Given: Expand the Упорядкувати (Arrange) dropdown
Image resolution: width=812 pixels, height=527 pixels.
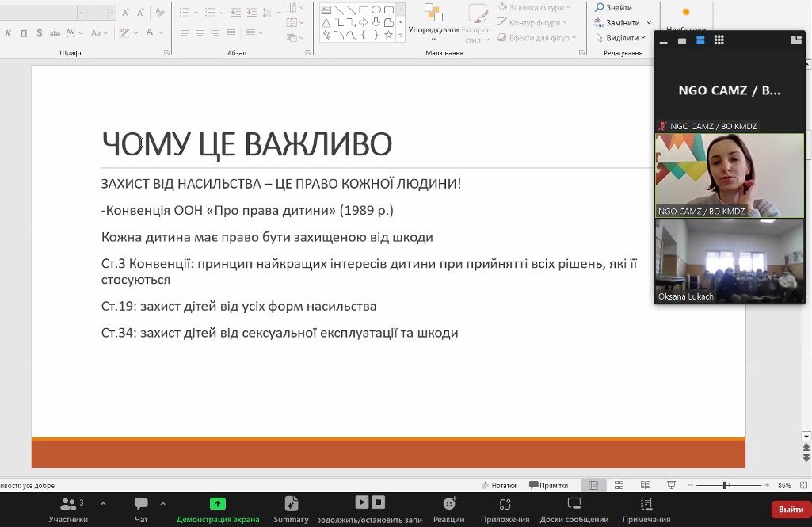Looking at the screenshot, I should (433, 30).
